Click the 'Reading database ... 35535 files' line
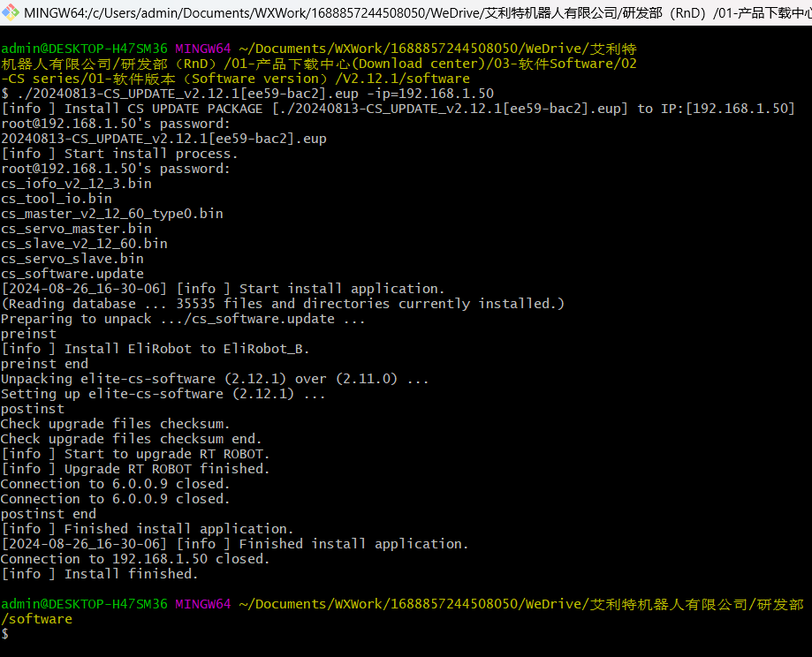This screenshot has width=812, height=657. [282, 304]
